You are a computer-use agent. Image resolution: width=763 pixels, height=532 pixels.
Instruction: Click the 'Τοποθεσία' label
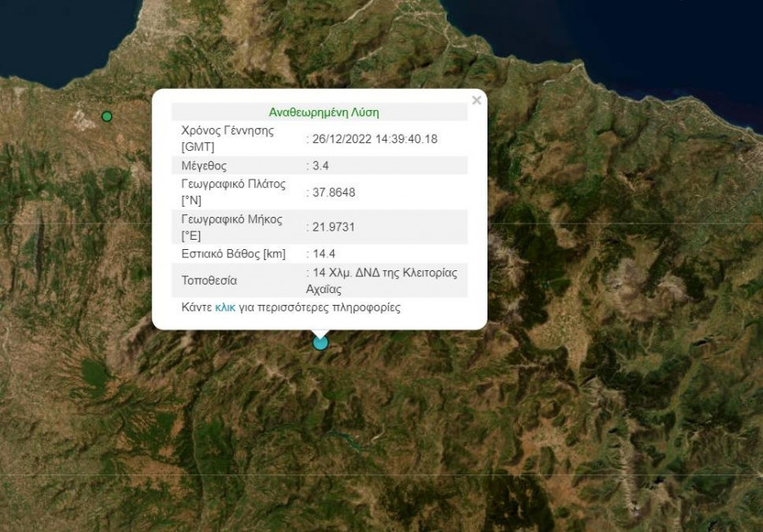tap(209, 280)
